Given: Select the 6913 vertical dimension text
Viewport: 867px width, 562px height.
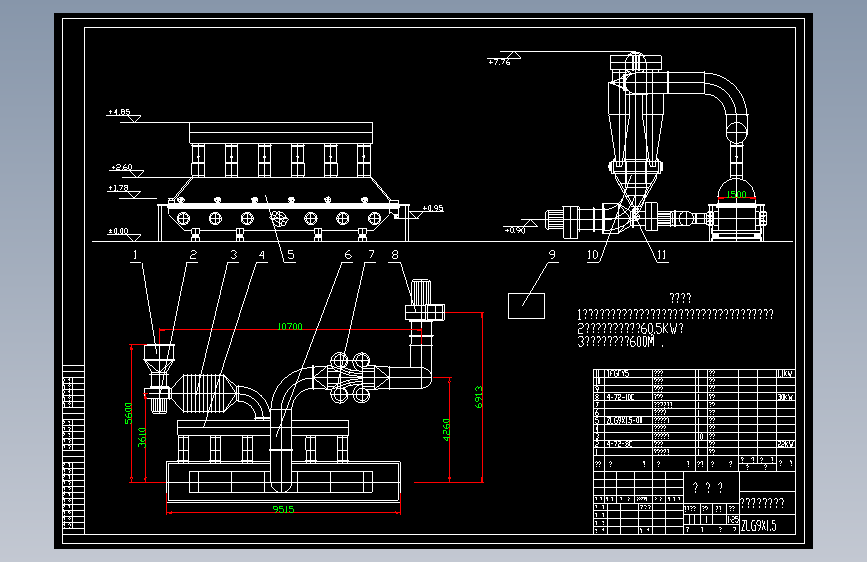Looking at the screenshot, I should [x=479, y=397].
